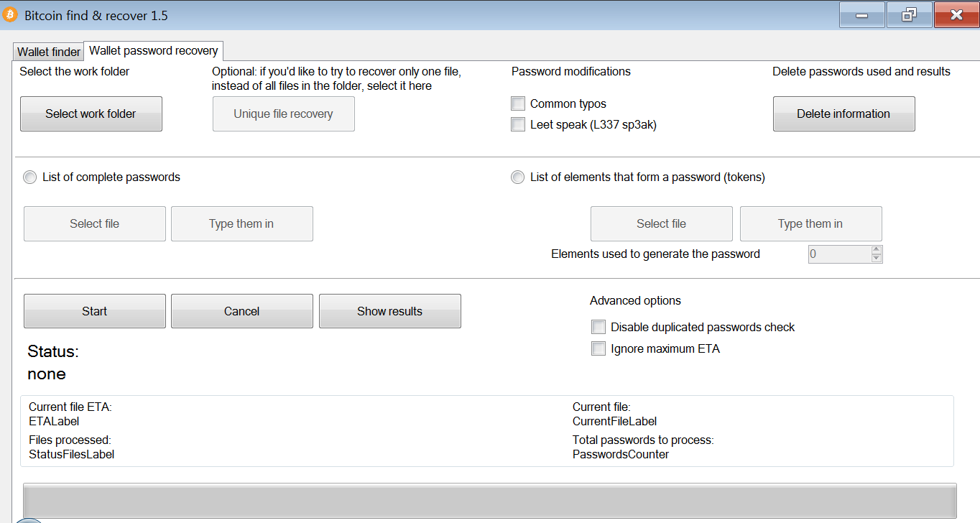Restore down the application window
Image resolution: width=980 pixels, height=523 pixels.
(909, 15)
